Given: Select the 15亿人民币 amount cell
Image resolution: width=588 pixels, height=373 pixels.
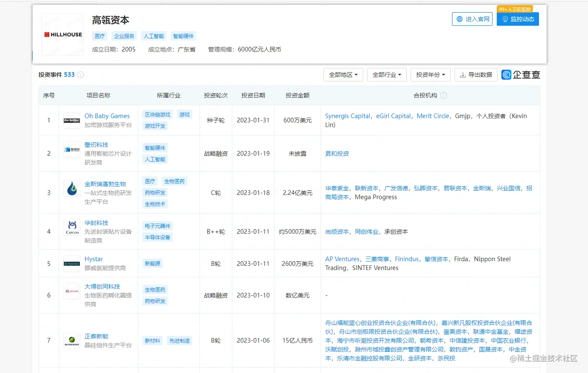Looking at the screenshot, I should coord(298,341).
